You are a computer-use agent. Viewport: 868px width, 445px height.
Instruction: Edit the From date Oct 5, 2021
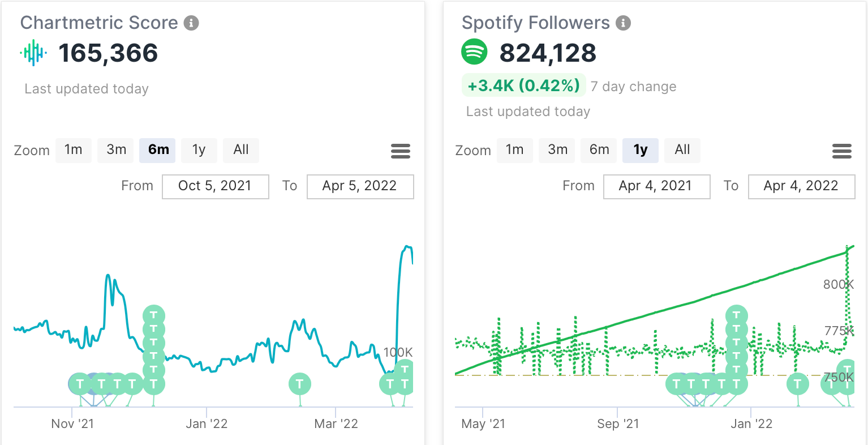[x=215, y=186]
